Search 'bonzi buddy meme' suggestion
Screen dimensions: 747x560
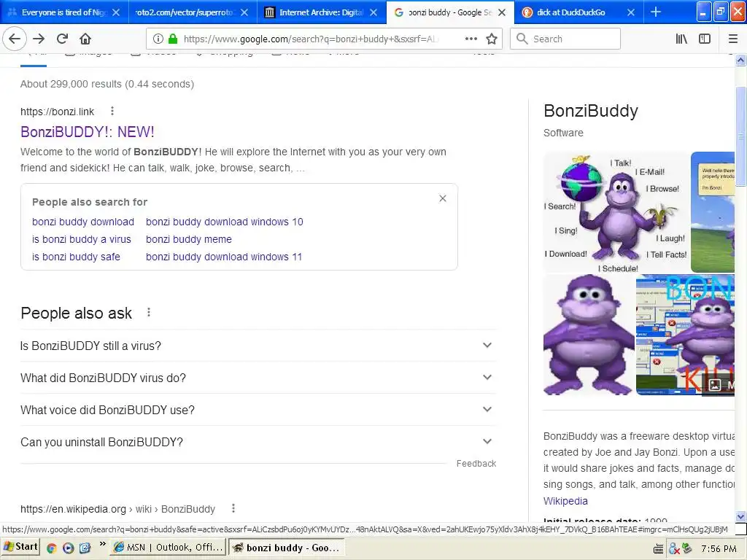tap(189, 239)
